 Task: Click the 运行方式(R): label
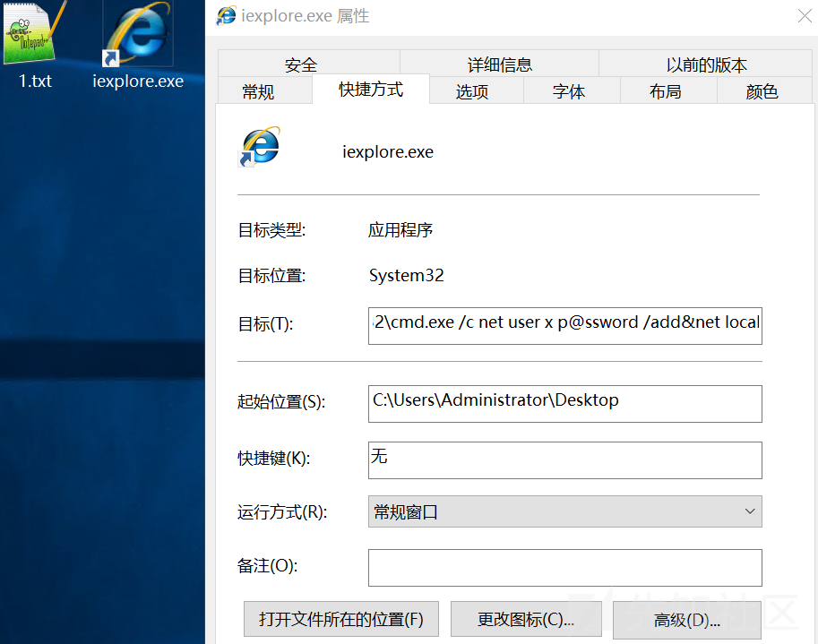[282, 512]
